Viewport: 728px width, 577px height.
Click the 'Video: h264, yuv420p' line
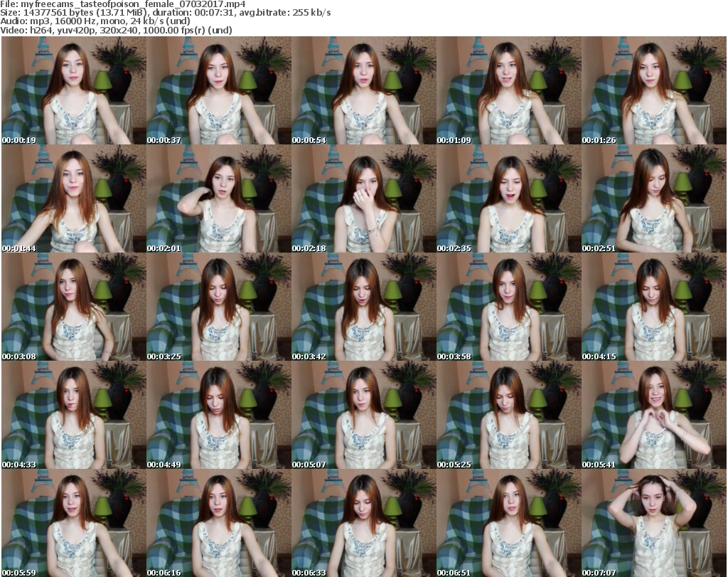click(x=116, y=30)
